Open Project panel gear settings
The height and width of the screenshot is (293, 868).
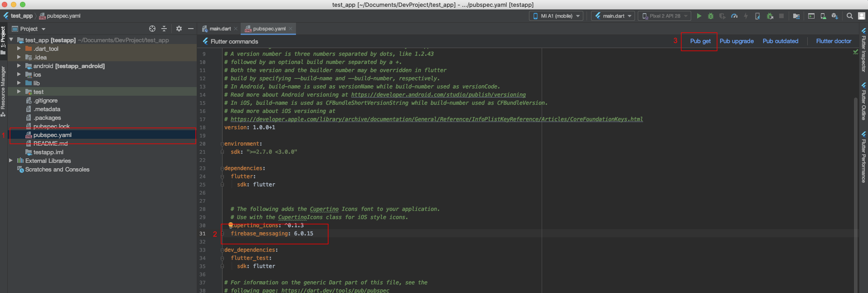pos(179,29)
